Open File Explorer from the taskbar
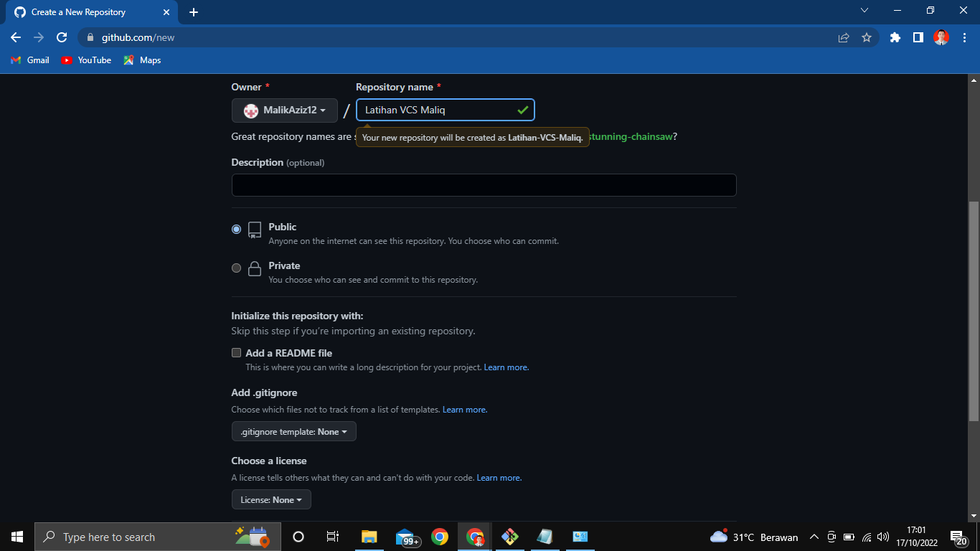Screen dimensions: 980x551 coord(369,537)
